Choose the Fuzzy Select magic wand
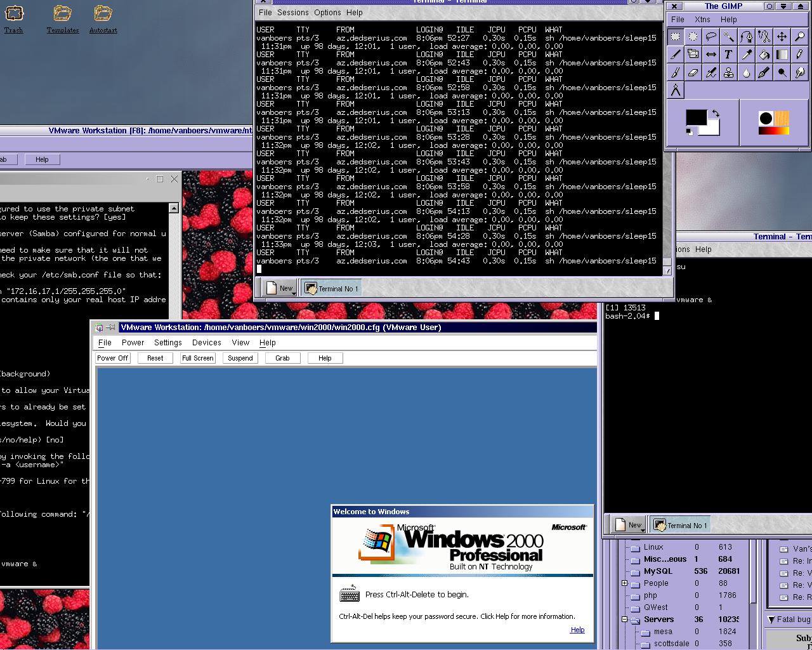 pyautogui.click(x=729, y=37)
